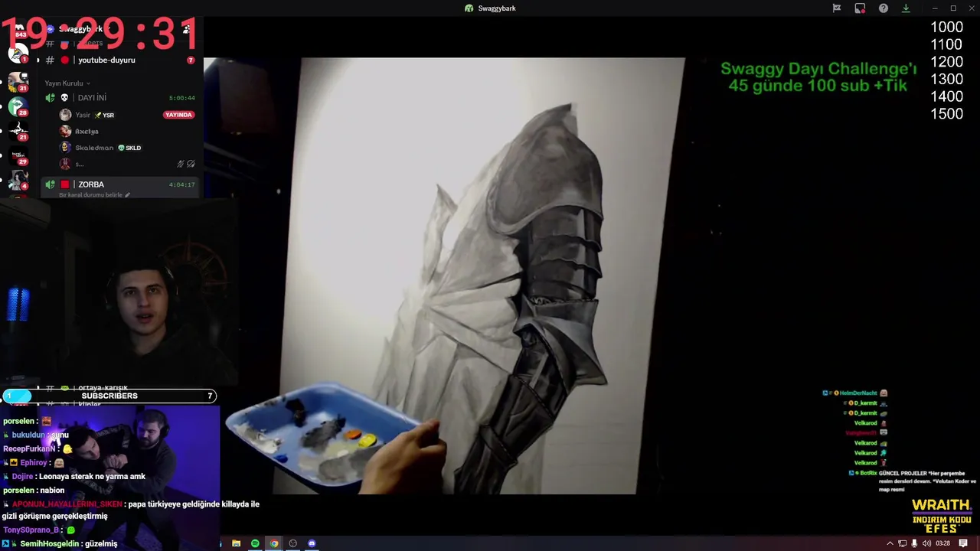This screenshot has width=980, height=551.
Task: Select server icon with 28 badge
Action: pyautogui.click(x=18, y=106)
